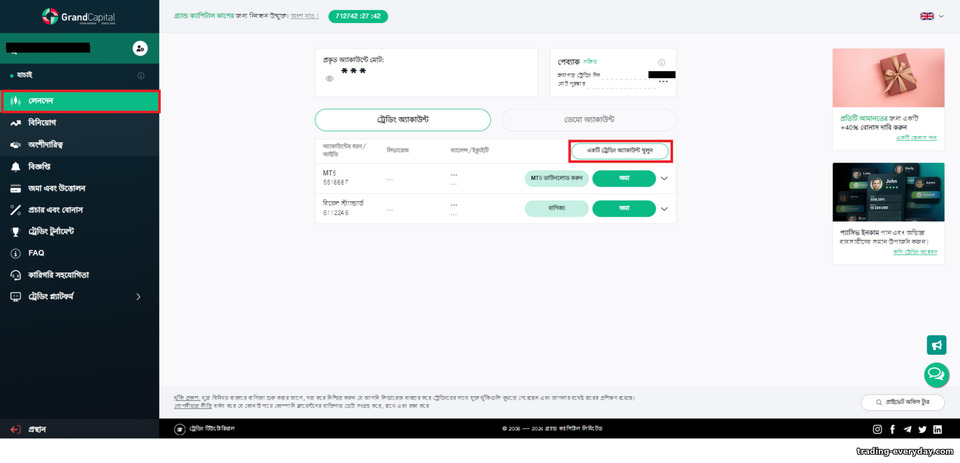960x463 pixels.
Task: Open the language dropdown by the UK flag
Action: 932,17
